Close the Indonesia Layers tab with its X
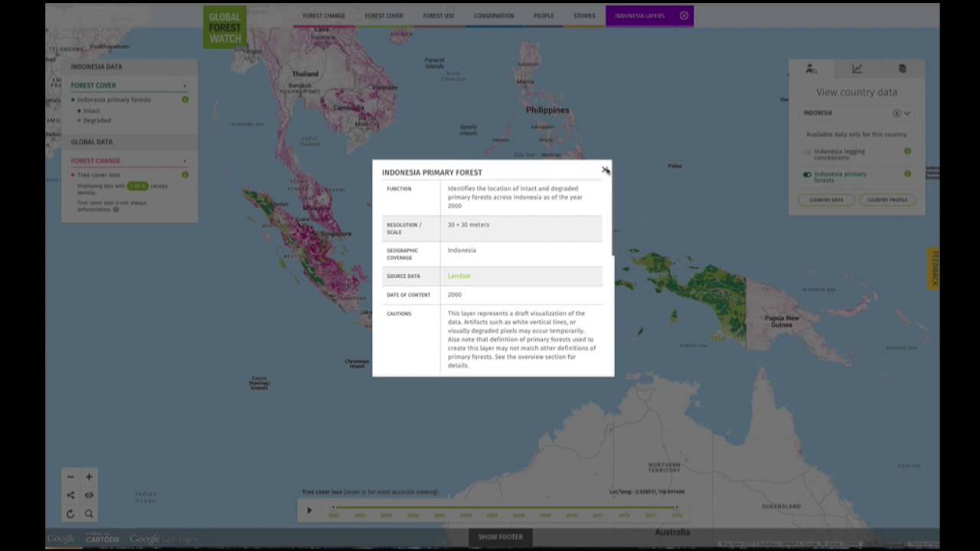Image resolution: width=980 pixels, height=551 pixels. [x=684, y=15]
